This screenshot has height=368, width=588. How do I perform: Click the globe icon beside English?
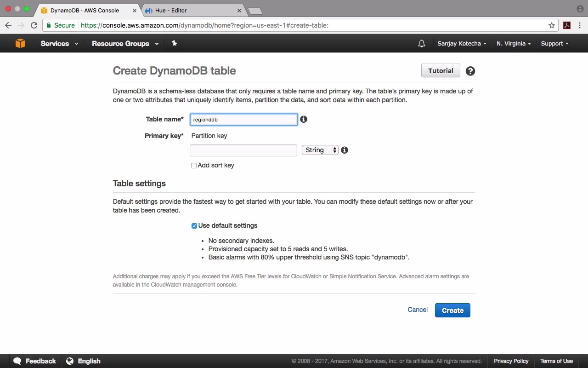70,361
